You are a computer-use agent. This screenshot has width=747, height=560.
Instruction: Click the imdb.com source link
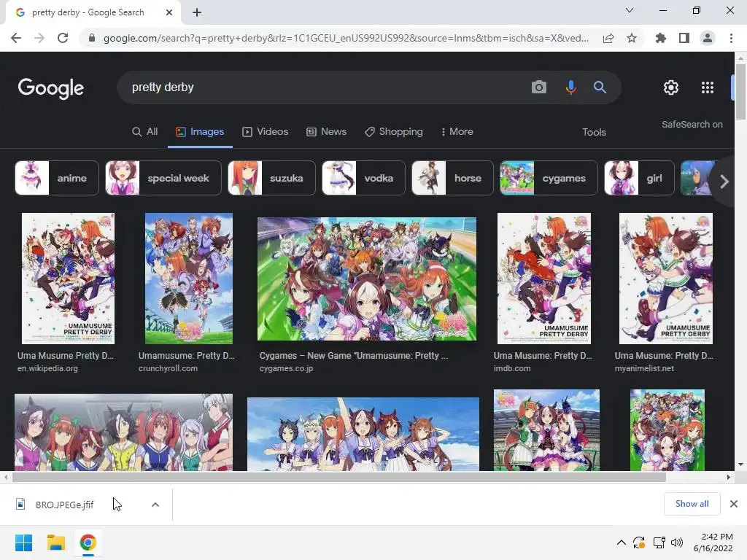tap(512, 368)
